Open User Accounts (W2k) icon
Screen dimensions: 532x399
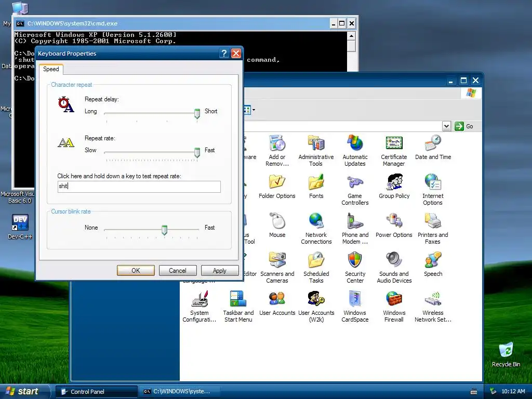[316, 307]
